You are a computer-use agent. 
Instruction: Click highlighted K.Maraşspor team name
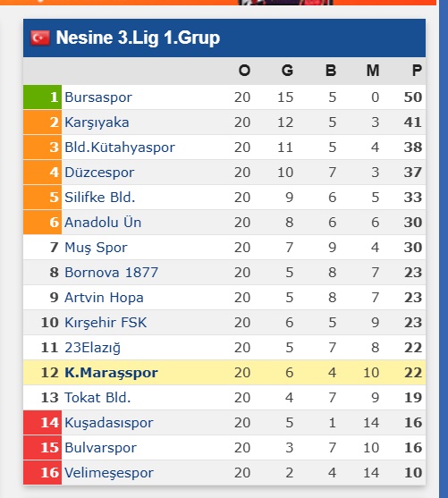(x=111, y=373)
